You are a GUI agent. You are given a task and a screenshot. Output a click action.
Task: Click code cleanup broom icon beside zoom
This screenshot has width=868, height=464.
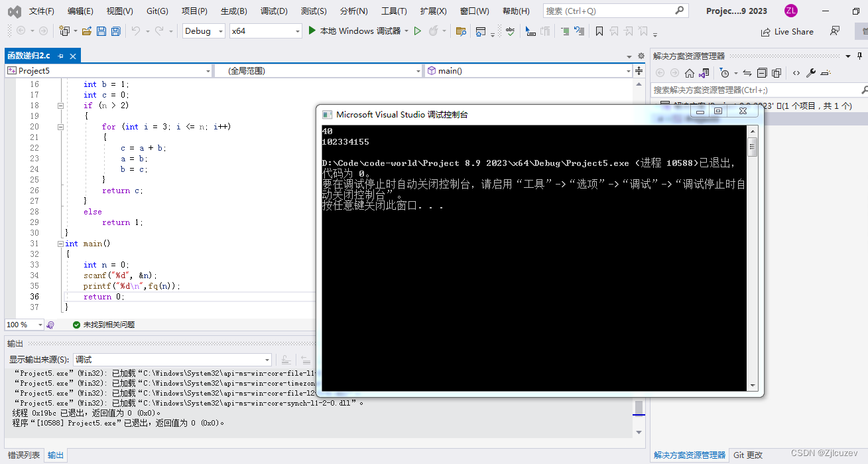[x=50, y=325]
